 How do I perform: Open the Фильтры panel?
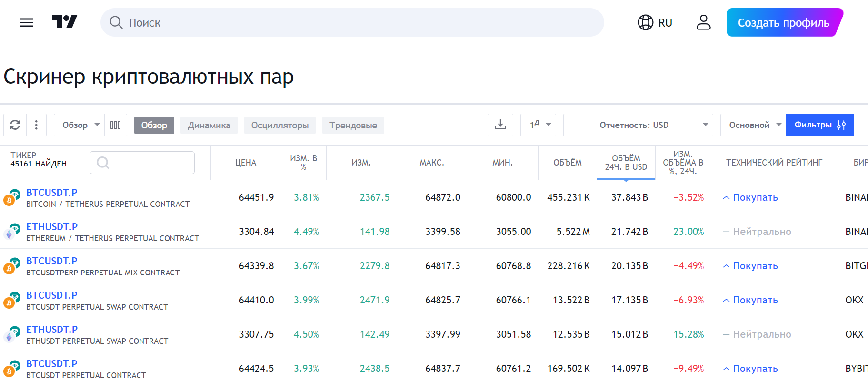point(820,125)
